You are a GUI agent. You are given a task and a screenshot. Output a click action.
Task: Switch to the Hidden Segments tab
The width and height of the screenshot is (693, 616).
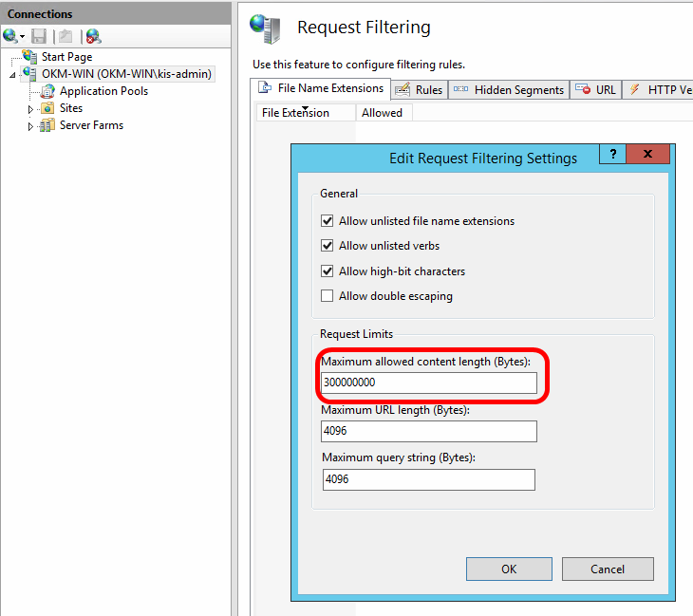click(510, 90)
